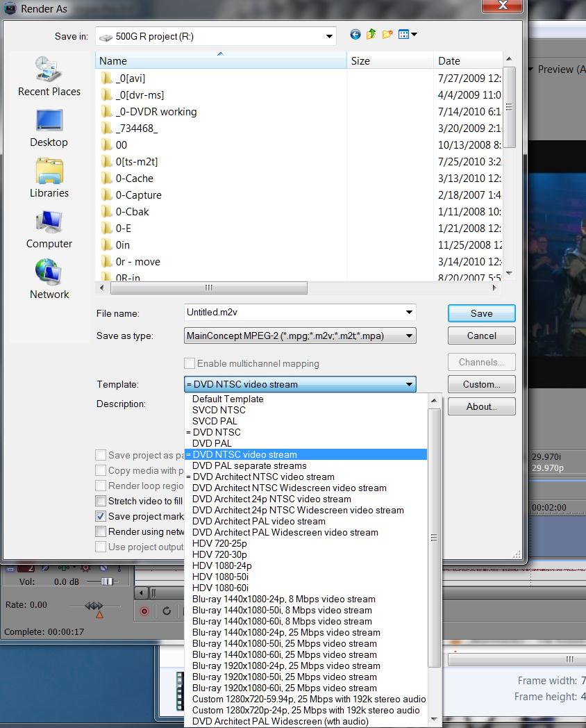Select Blu-ray 1920x1080-24p, 25 Mbps video stream
Screen dimensions: 586x728
click(305, 665)
